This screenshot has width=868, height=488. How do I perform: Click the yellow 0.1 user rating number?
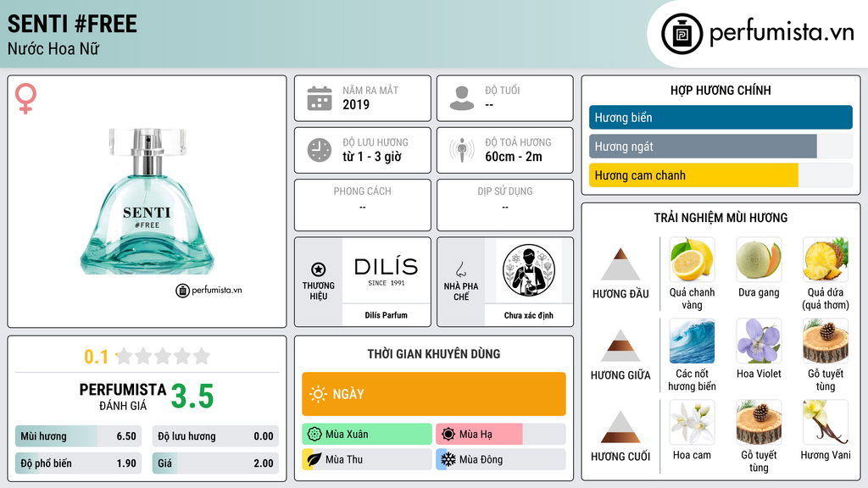(97, 357)
